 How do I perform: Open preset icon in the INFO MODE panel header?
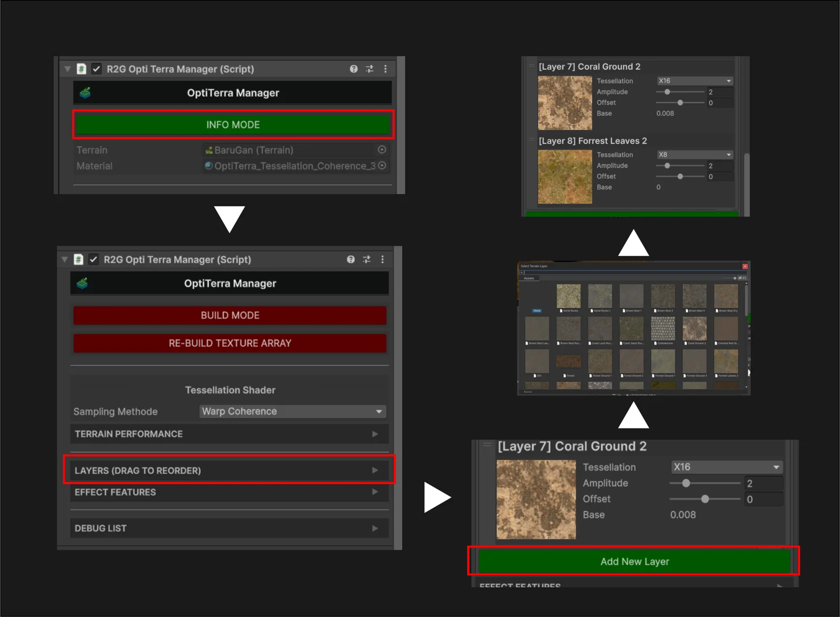[370, 69]
